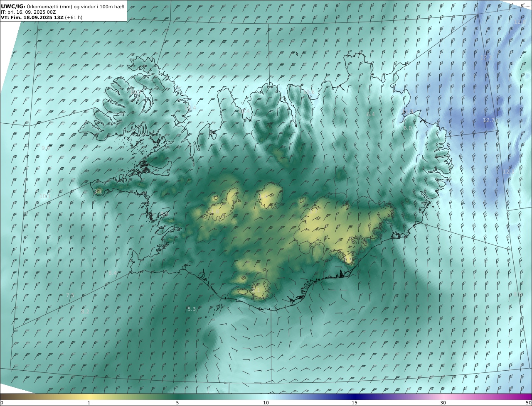Click the 'UWC/IG:' map title text
Viewport: 532px width, 406px height.
tap(13, 6)
